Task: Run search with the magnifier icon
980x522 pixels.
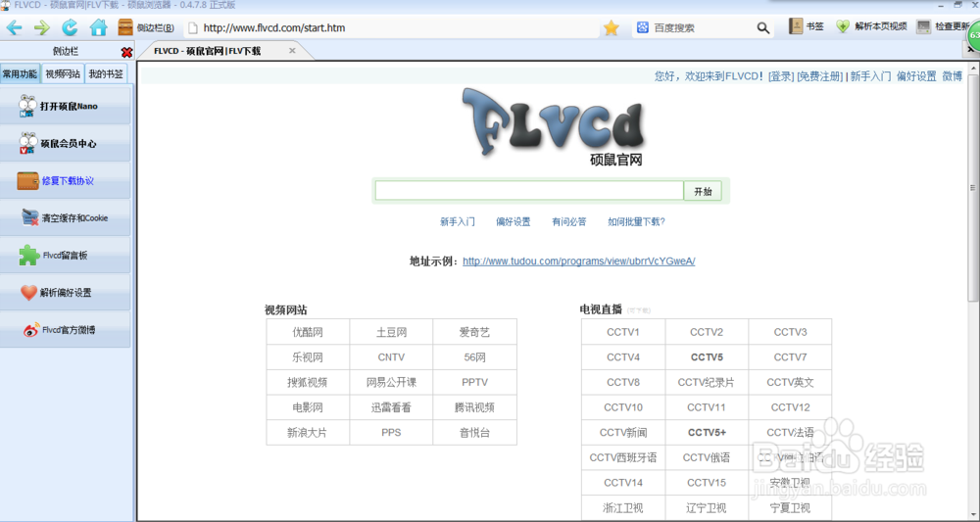Action: 763,27
